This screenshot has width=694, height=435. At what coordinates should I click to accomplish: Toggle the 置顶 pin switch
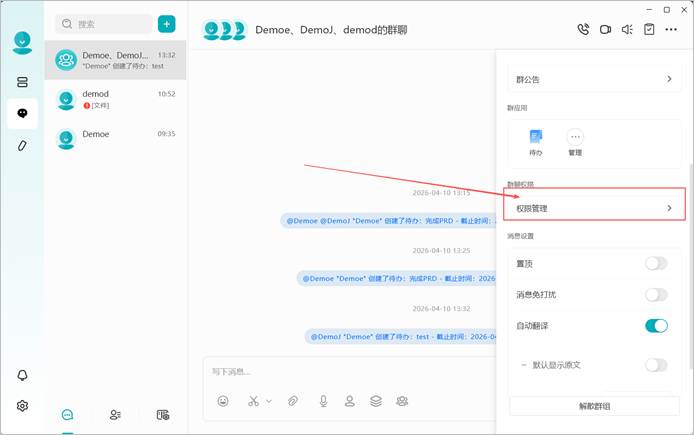656,264
